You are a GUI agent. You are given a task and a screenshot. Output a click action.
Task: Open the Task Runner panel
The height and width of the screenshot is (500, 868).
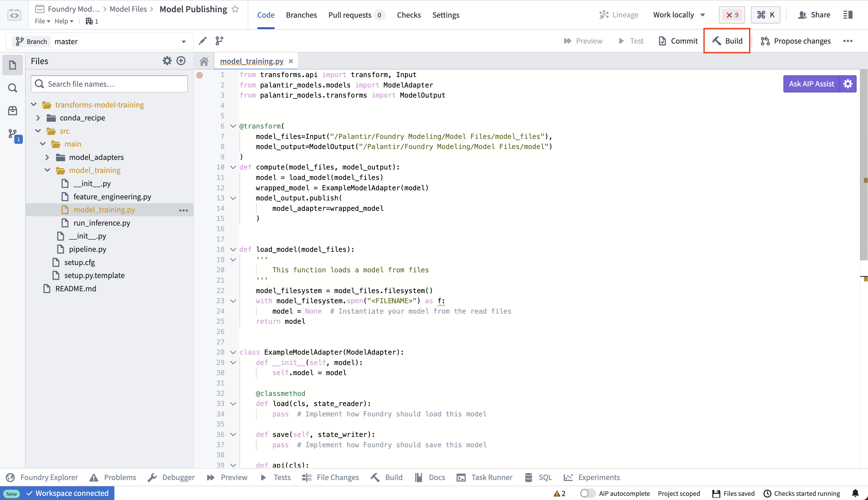484,477
